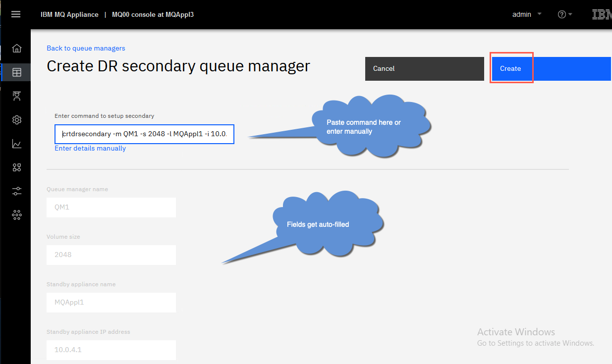This screenshot has width=612, height=364.
Task: Expand the admin user dropdown
Action: point(527,14)
